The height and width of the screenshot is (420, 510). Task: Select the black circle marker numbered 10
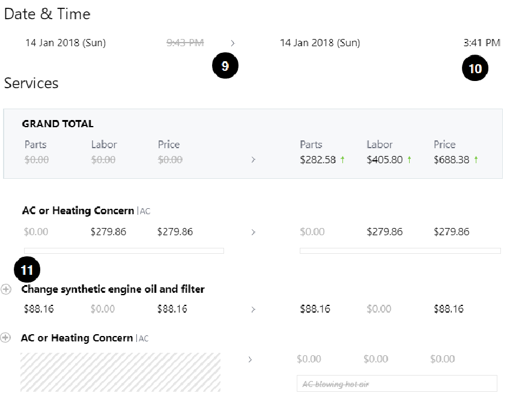[x=475, y=68]
